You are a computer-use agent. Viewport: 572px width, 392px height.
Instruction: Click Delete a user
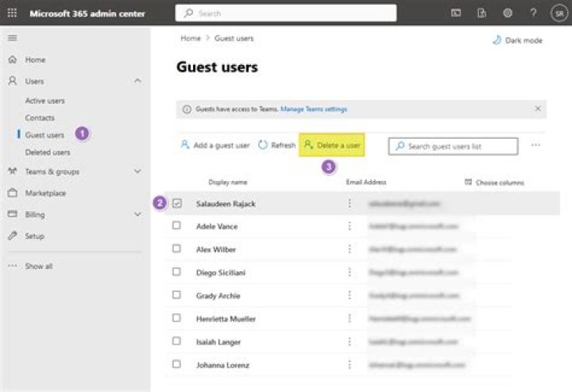[x=332, y=145]
